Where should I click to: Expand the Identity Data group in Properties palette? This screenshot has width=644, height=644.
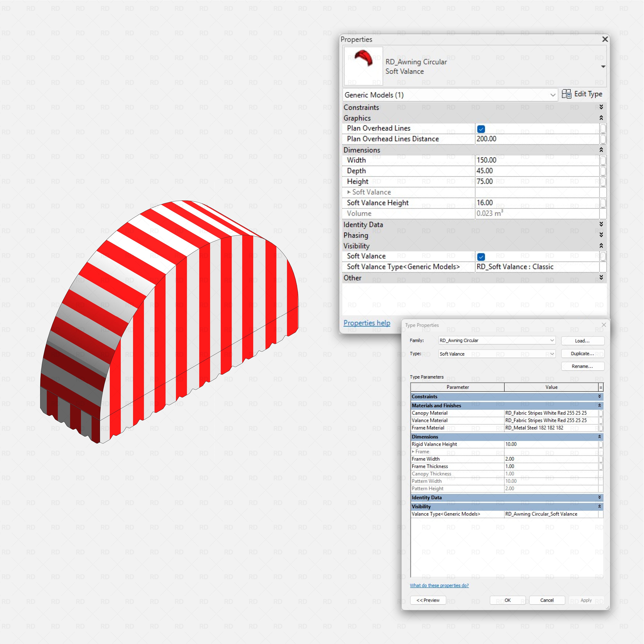pyautogui.click(x=601, y=224)
